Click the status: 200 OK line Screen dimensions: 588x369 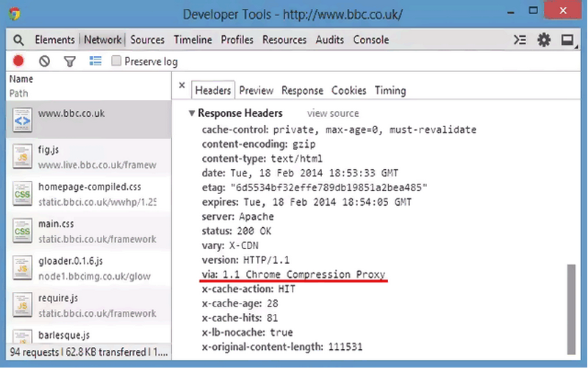236,231
